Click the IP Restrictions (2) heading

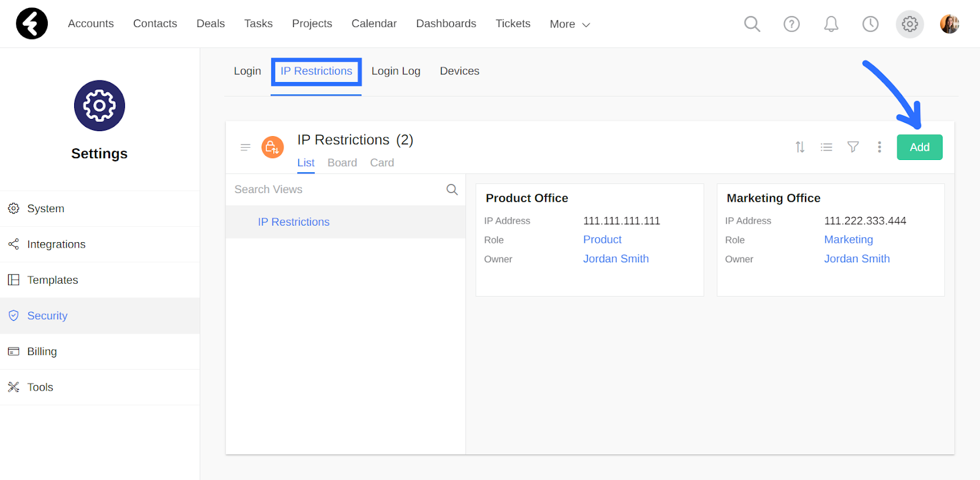355,140
